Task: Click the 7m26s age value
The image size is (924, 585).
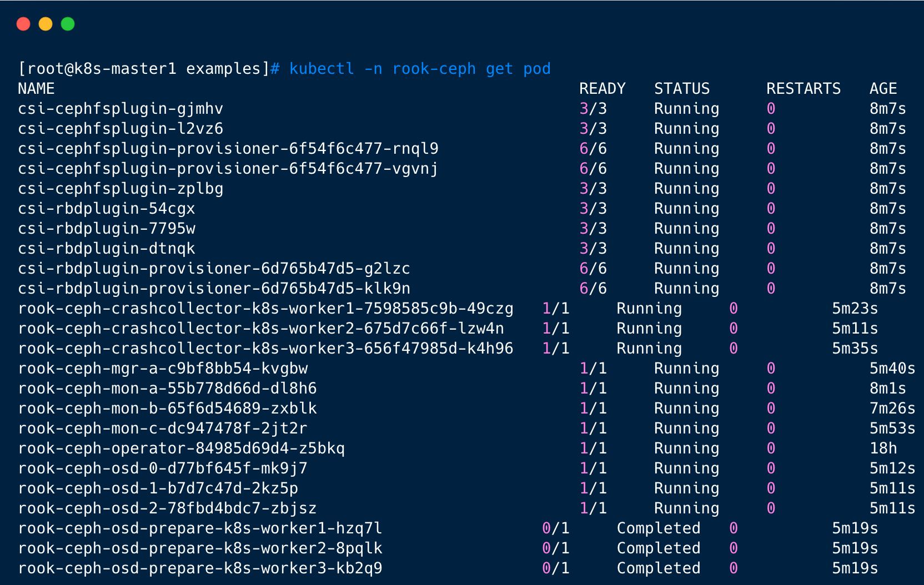Action: click(892, 409)
